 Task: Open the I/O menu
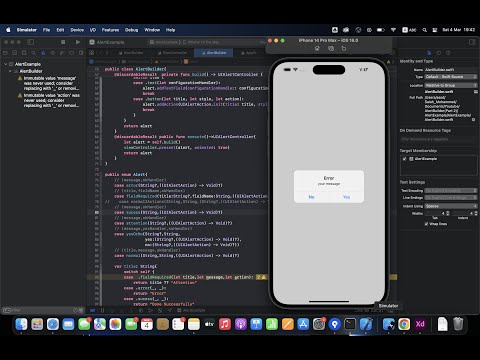coord(93,30)
